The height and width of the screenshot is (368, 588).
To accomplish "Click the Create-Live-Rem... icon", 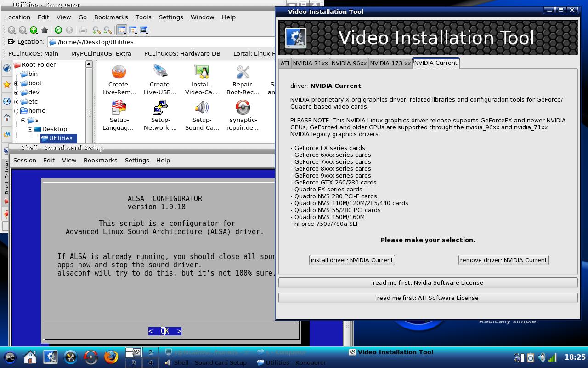I will 119,79.
